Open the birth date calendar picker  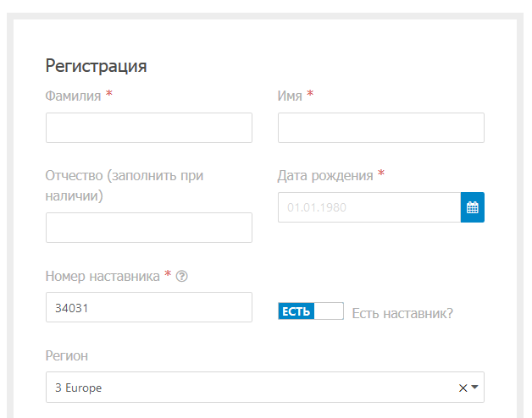[473, 207]
